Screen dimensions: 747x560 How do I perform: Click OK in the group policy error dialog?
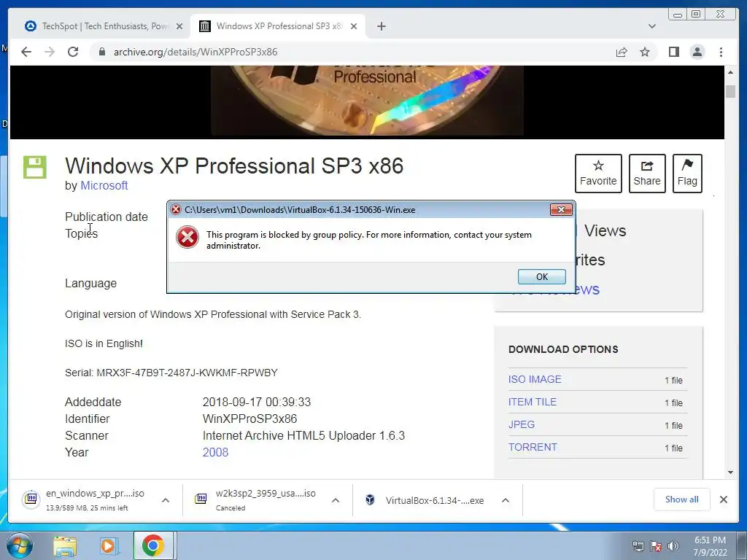click(x=542, y=276)
